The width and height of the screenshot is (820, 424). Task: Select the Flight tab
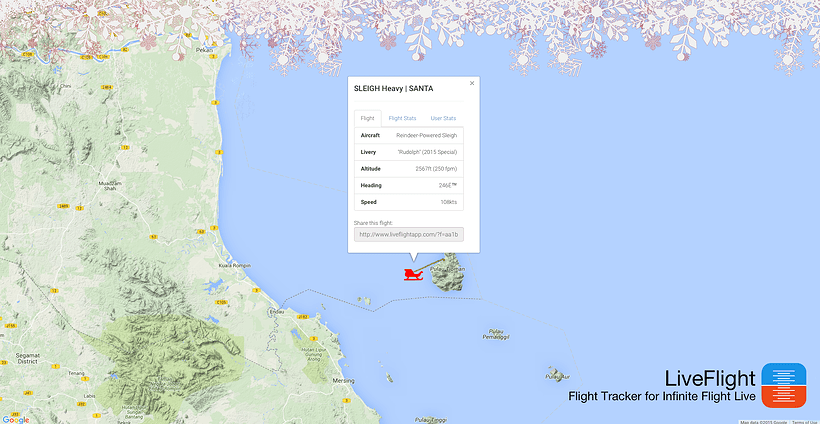(x=368, y=118)
